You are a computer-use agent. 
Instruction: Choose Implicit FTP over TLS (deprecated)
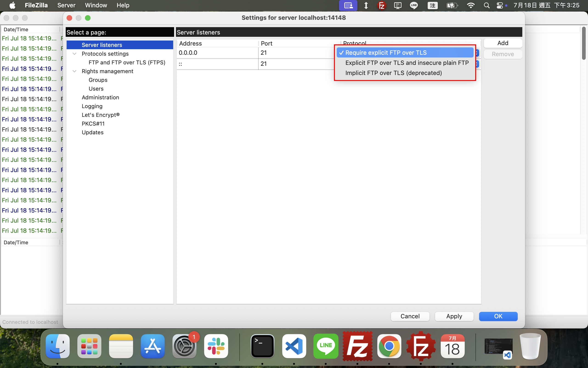tap(405, 73)
